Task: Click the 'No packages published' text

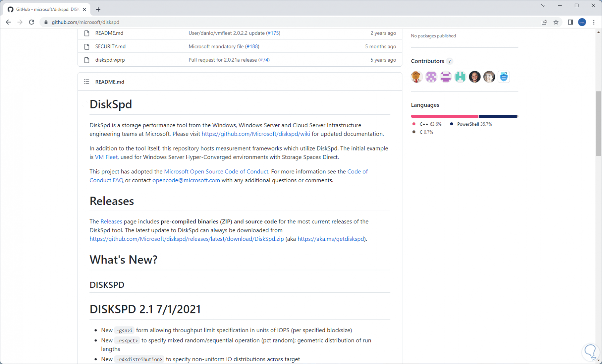Action: [x=433, y=36]
